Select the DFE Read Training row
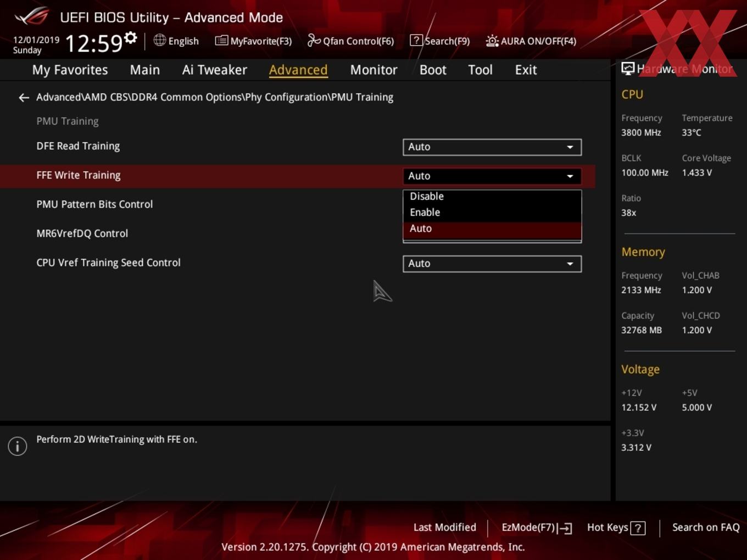747x560 pixels. pos(297,147)
